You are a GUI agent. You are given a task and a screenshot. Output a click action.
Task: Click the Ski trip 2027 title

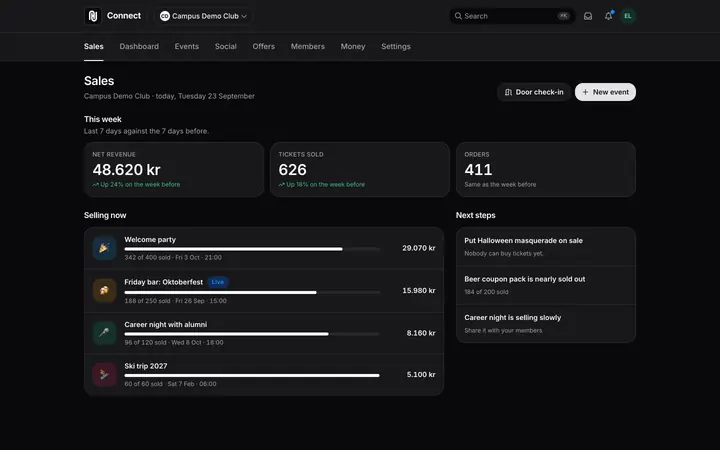click(146, 366)
